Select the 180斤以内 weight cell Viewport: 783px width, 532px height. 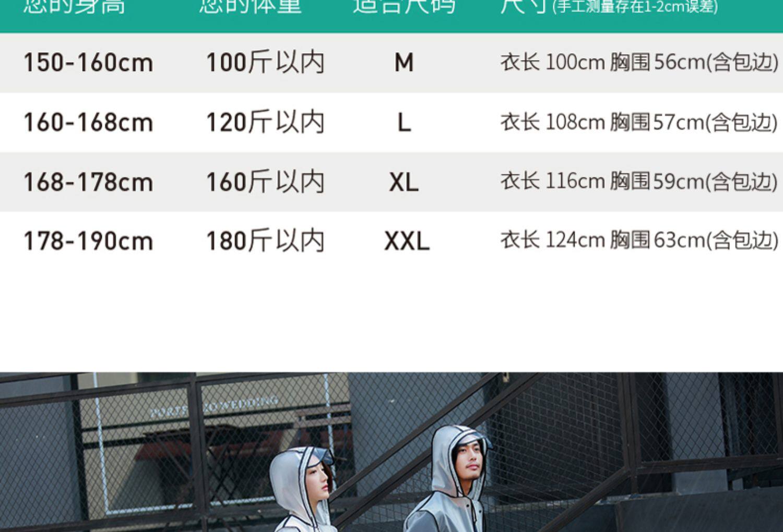[265, 241]
